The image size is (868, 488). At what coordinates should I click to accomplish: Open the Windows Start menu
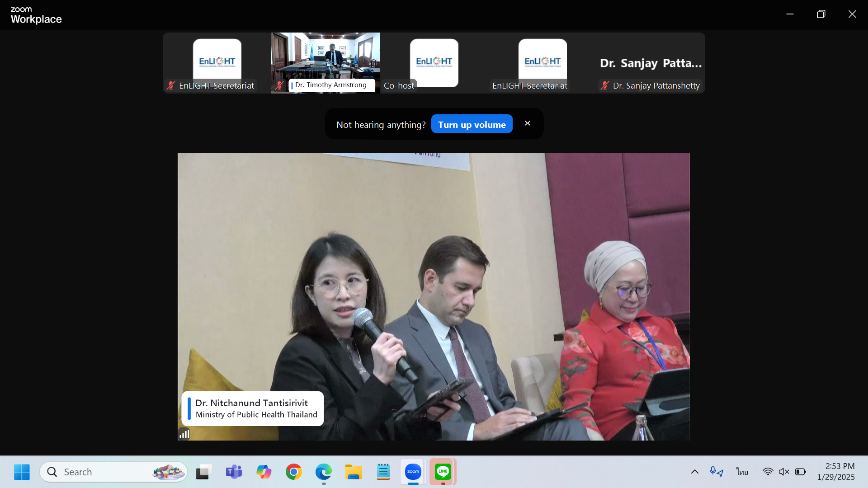(x=22, y=472)
